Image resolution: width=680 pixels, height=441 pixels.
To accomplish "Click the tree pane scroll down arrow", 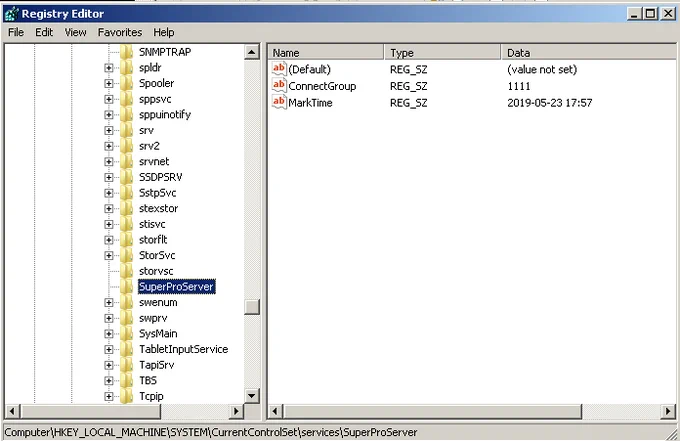I will [x=252, y=395].
